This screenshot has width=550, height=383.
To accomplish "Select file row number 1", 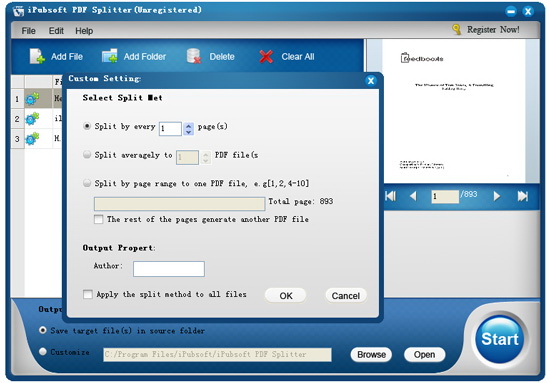I will tap(37, 99).
